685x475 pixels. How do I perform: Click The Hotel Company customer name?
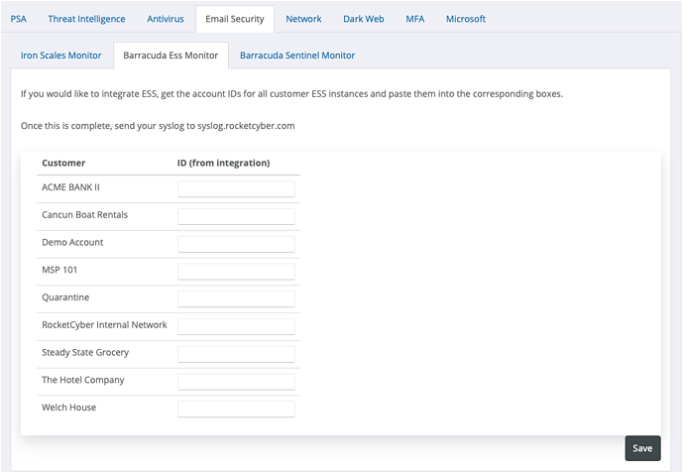(83, 380)
